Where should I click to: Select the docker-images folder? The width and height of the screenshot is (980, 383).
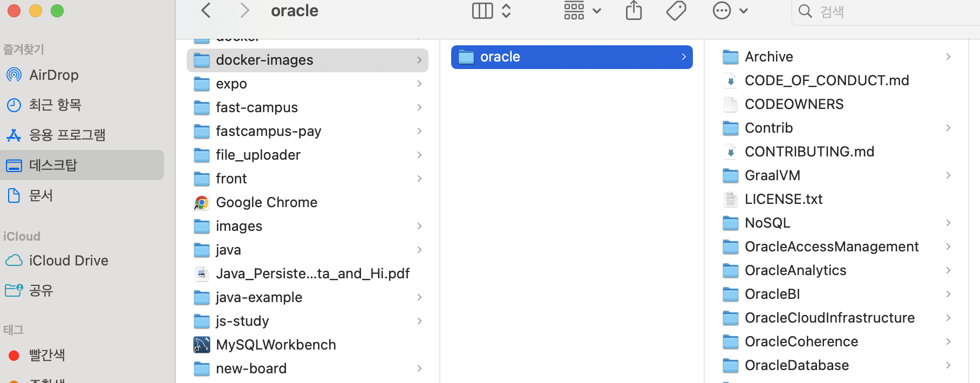pos(308,60)
